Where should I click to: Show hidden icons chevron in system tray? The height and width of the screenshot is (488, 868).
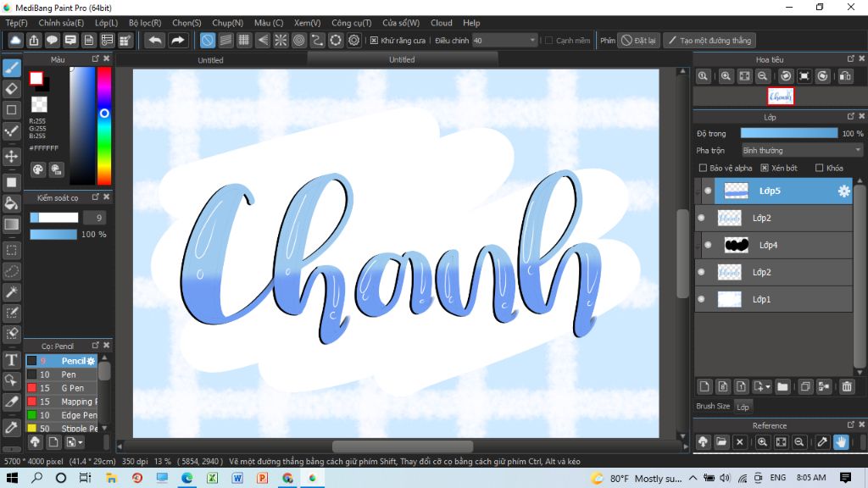click(693, 478)
